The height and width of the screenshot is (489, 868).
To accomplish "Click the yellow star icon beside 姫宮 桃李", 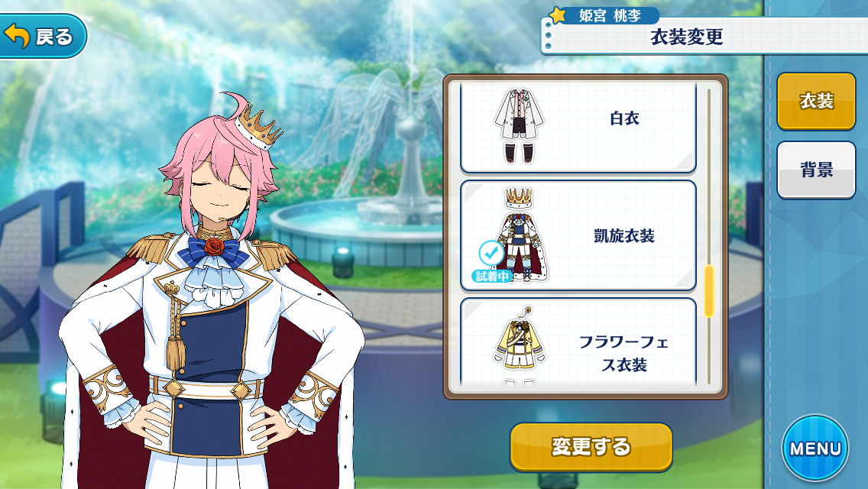I will pos(557,15).
